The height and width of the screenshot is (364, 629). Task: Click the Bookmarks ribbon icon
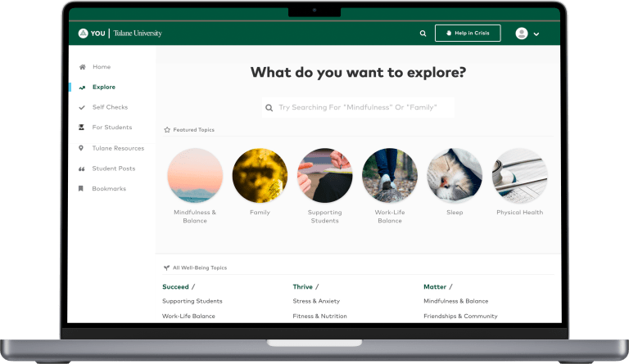point(80,189)
